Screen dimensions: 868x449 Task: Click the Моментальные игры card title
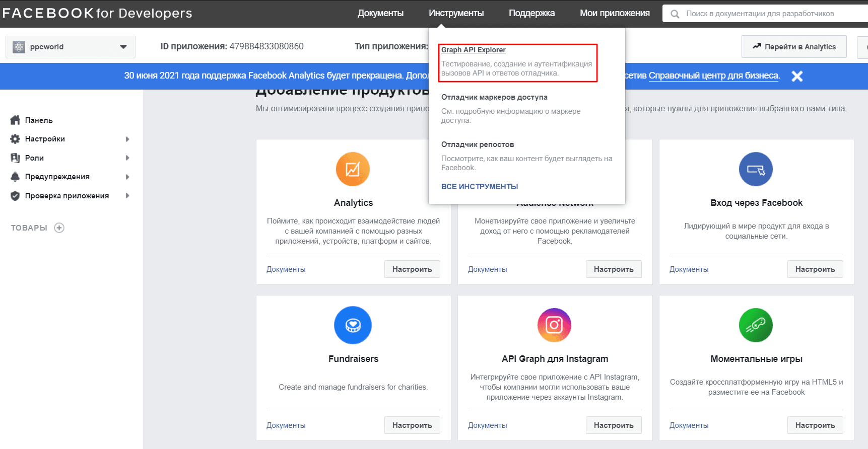[x=756, y=359]
